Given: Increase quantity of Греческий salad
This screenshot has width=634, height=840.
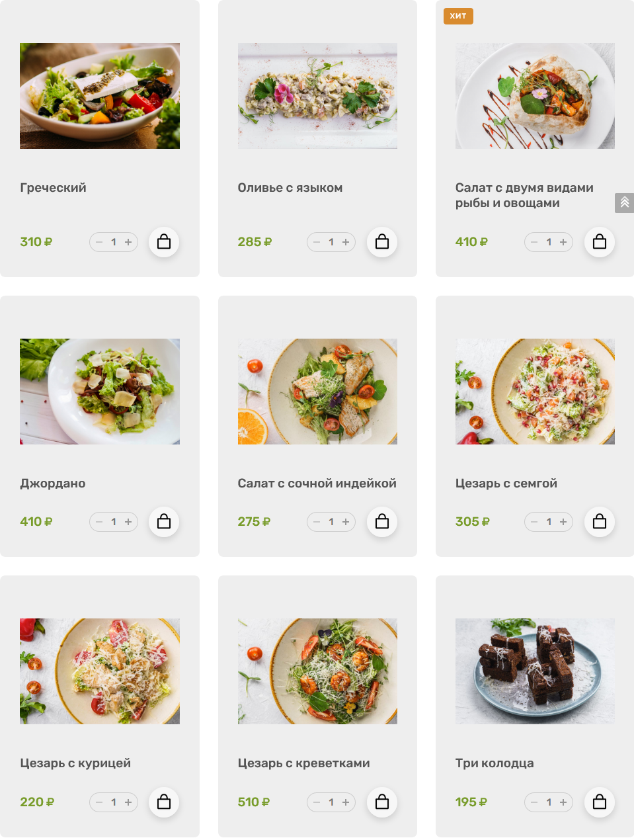Looking at the screenshot, I should (x=128, y=242).
